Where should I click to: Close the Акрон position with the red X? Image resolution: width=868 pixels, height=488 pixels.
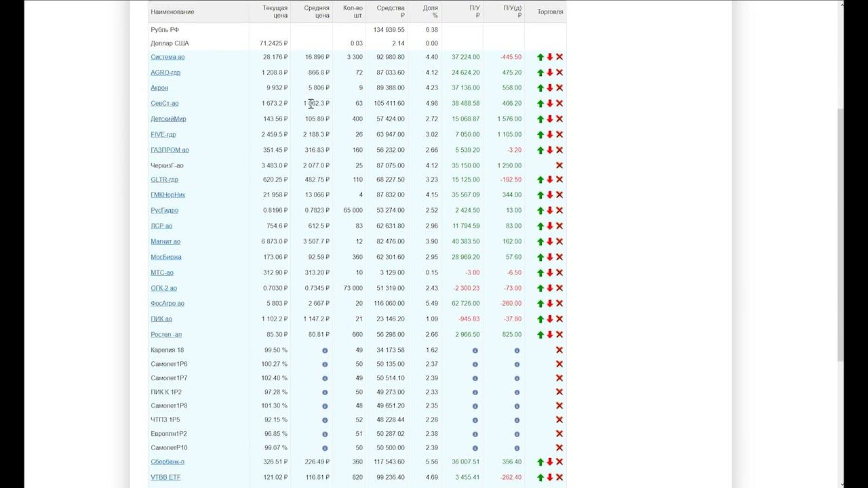(559, 88)
